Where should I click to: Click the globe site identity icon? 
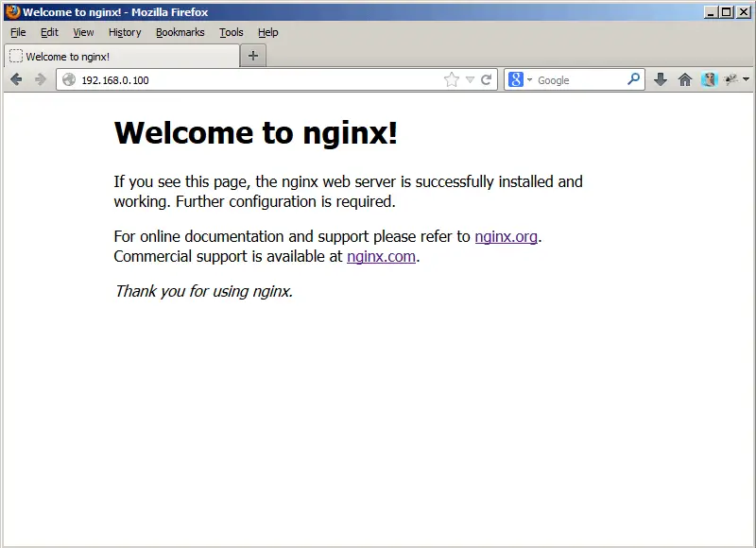point(69,79)
